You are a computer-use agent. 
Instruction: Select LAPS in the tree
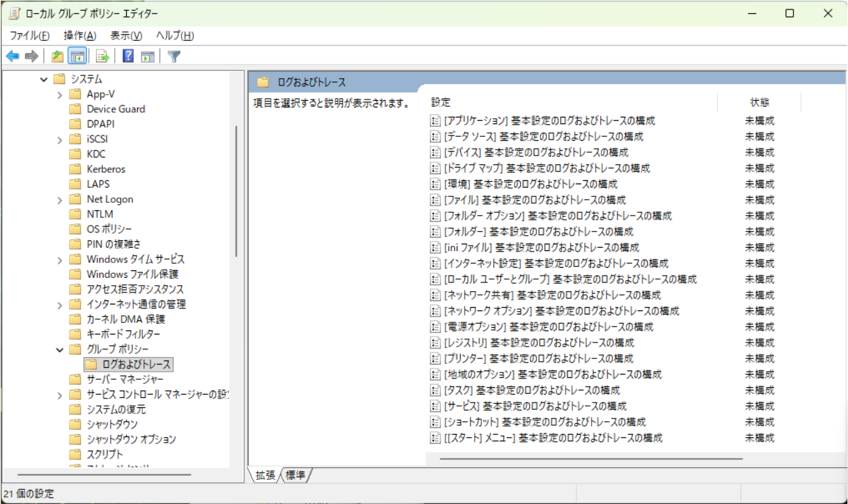point(98,184)
